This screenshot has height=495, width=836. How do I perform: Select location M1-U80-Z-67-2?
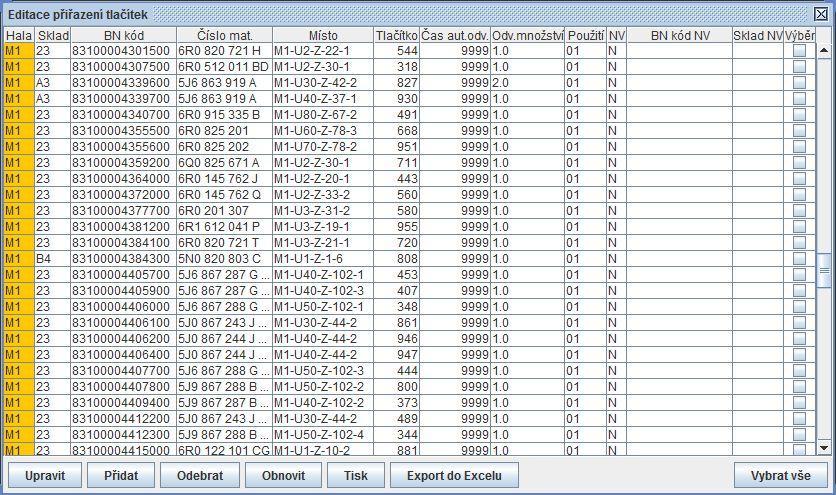[323, 115]
